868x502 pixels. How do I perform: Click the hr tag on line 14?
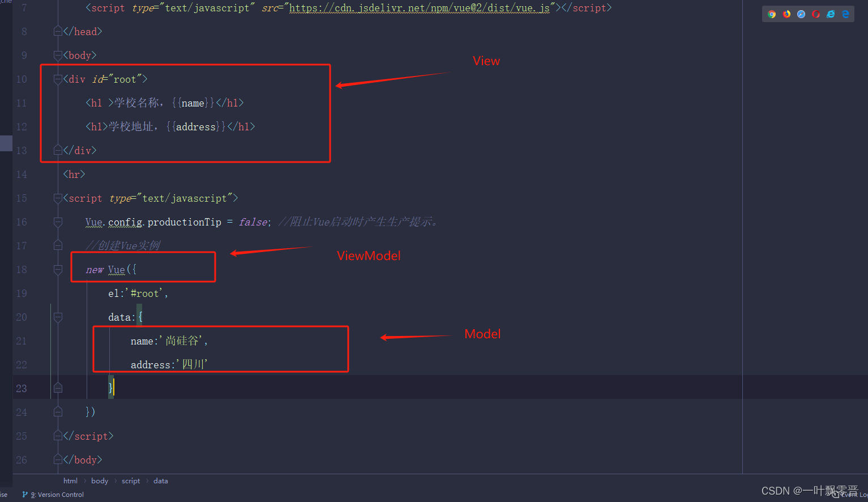(74, 175)
